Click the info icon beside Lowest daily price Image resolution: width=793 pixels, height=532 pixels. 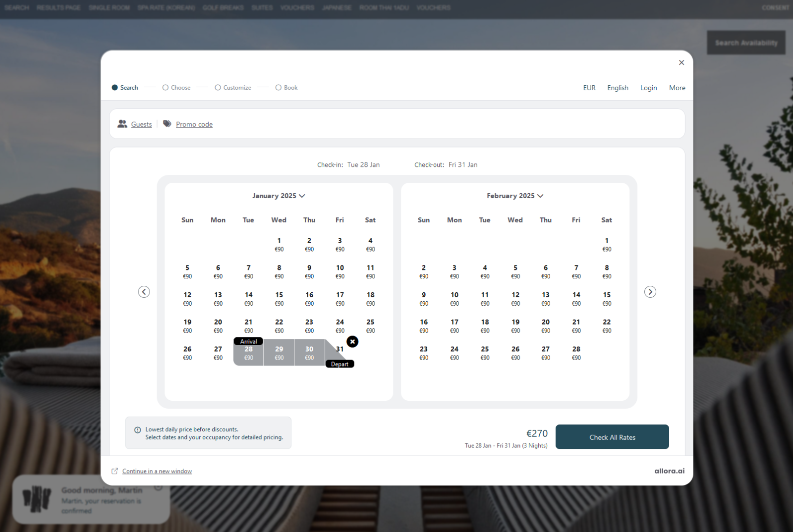[138, 430]
